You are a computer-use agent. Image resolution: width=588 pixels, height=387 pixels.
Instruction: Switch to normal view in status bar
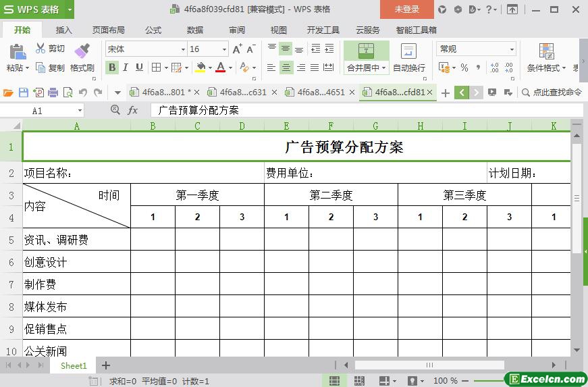334,381
